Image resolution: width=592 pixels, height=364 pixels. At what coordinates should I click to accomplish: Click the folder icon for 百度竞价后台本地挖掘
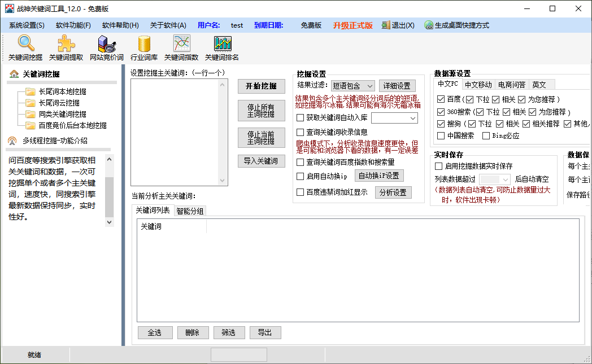coord(31,126)
